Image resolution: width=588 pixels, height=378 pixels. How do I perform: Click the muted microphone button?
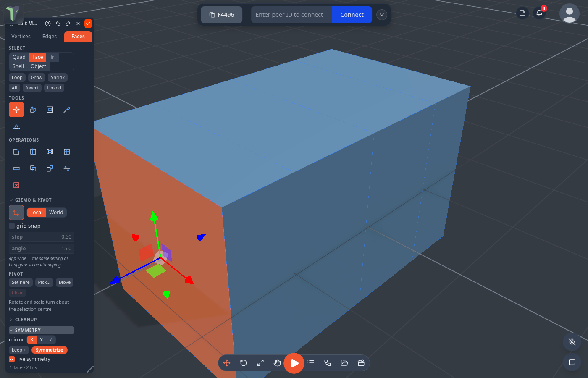coord(572,342)
